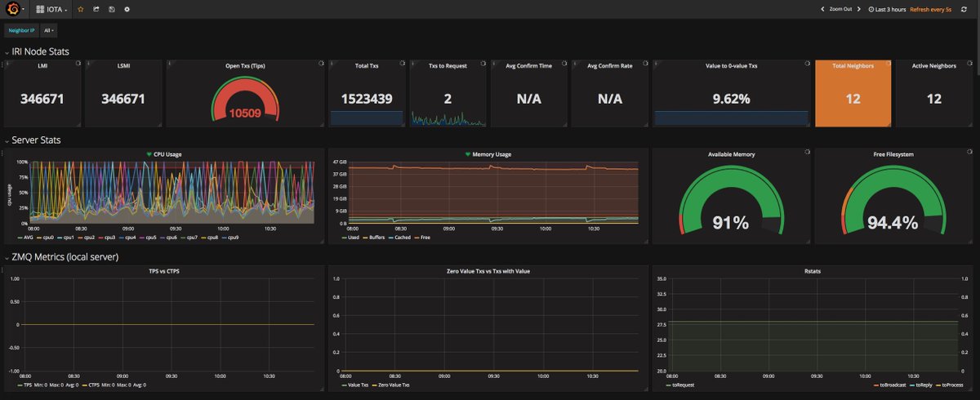This screenshot has height=400, width=980.
Task: Click the save dashboard icon
Action: click(x=111, y=9)
